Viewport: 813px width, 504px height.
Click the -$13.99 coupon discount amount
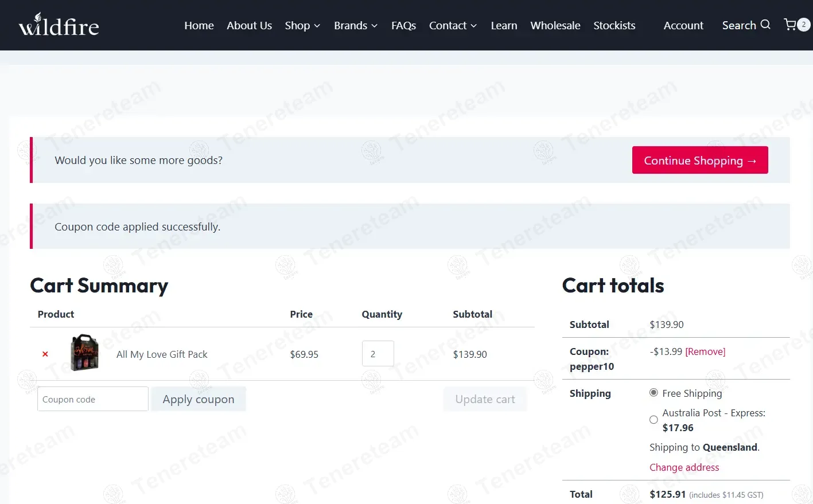(666, 351)
